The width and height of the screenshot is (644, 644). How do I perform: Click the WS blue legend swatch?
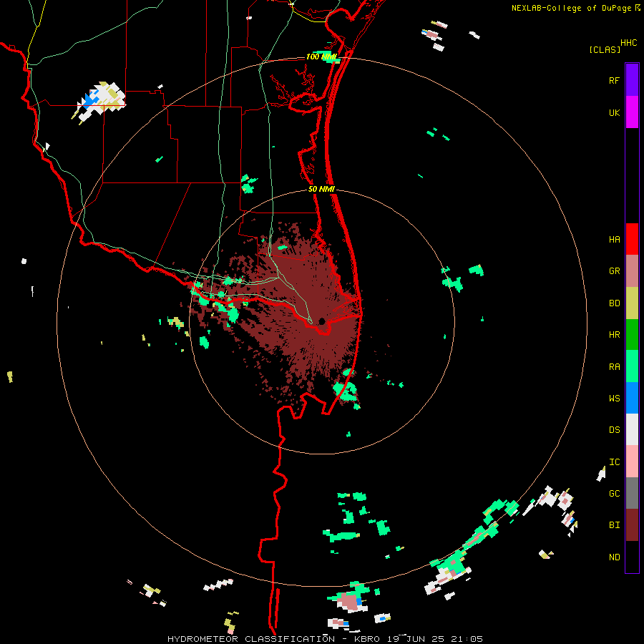pos(632,398)
